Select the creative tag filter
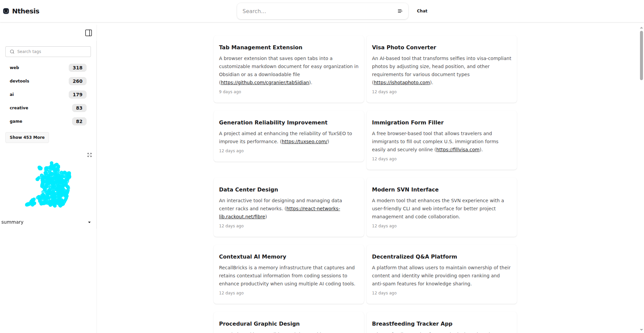Viewport: 644px width, 333px height. tap(19, 108)
